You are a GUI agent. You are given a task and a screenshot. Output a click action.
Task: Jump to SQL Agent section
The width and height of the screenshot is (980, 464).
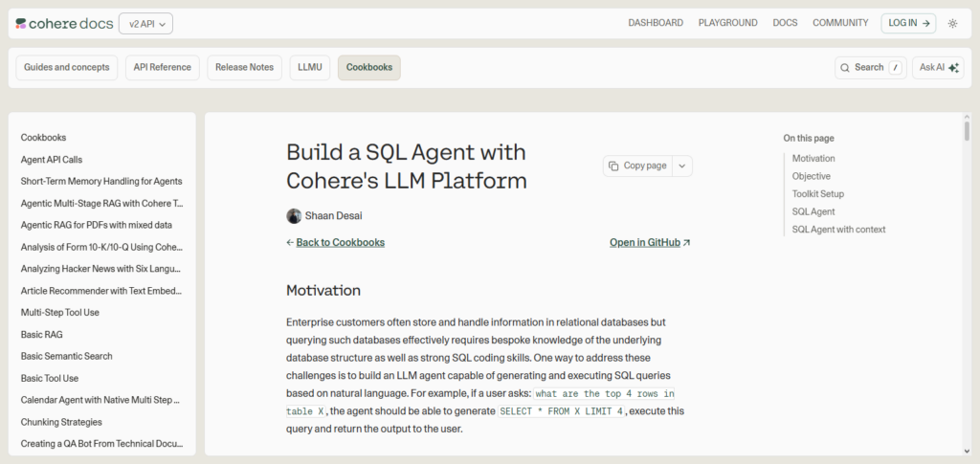click(813, 211)
